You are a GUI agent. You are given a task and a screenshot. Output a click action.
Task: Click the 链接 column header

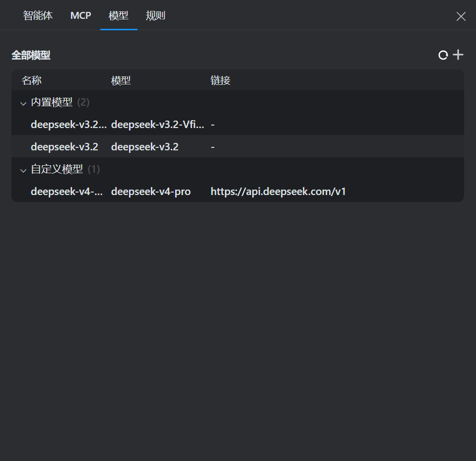220,80
